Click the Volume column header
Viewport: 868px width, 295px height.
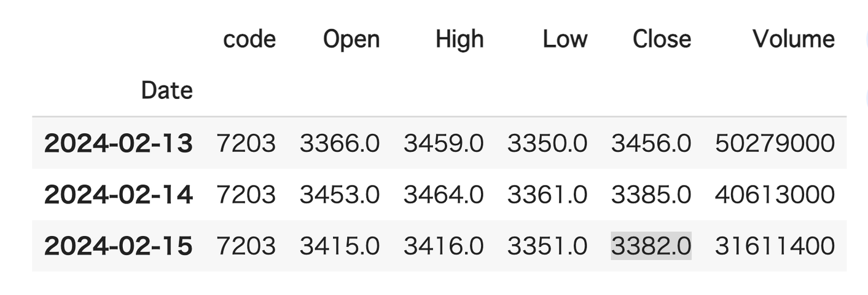pos(793,39)
